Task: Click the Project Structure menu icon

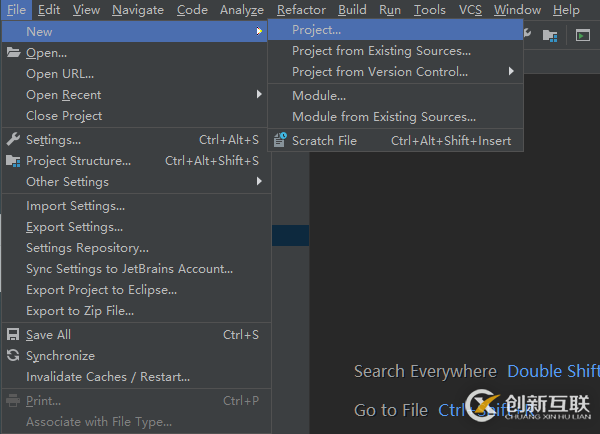Action: pyautogui.click(x=13, y=161)
